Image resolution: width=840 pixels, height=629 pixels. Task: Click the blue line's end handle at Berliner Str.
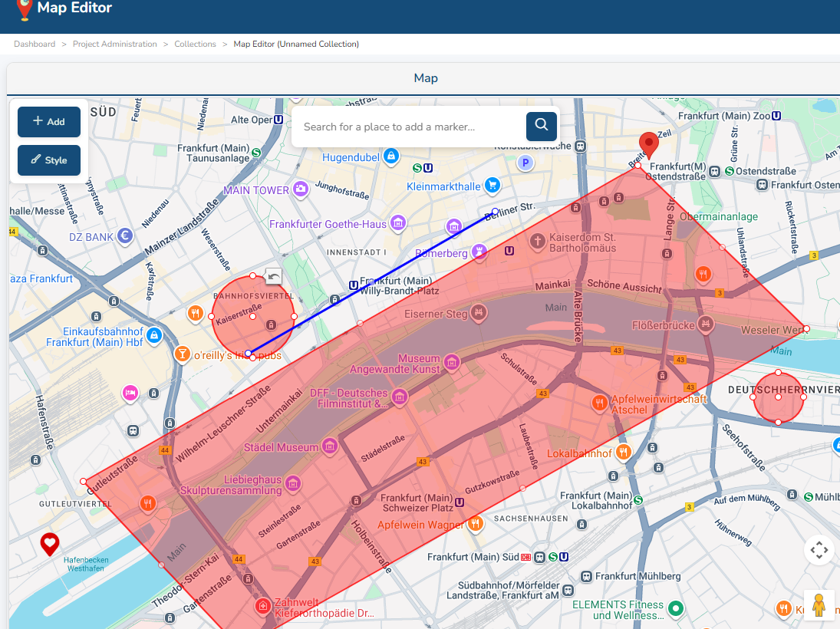pos(495,212)
